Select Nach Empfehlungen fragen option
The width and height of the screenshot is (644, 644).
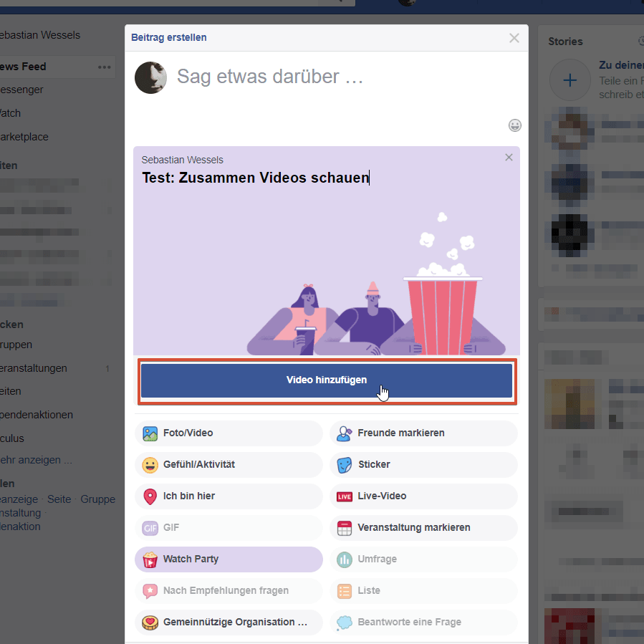coord(229,590)
